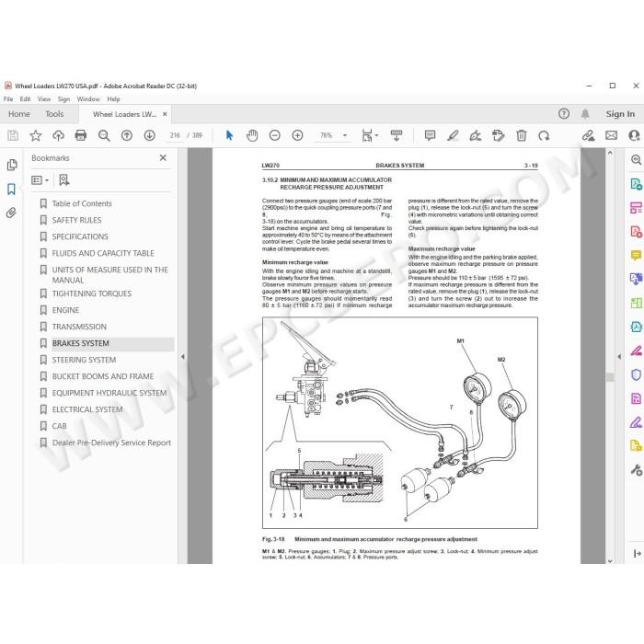The width and height of the screenshot is (644, 644).
Task: Click the Print file icon
Action: pyautogui.click(x=81, y=135)
